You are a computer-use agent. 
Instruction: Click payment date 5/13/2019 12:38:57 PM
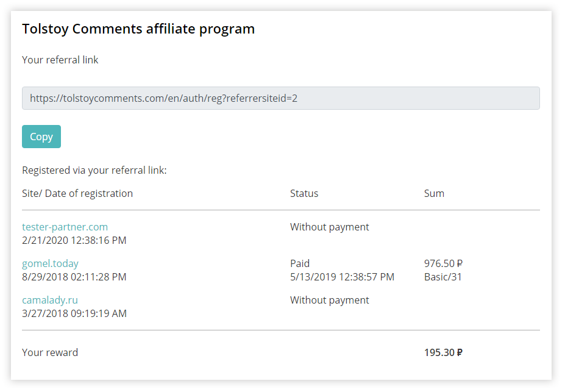coord(342,277)
